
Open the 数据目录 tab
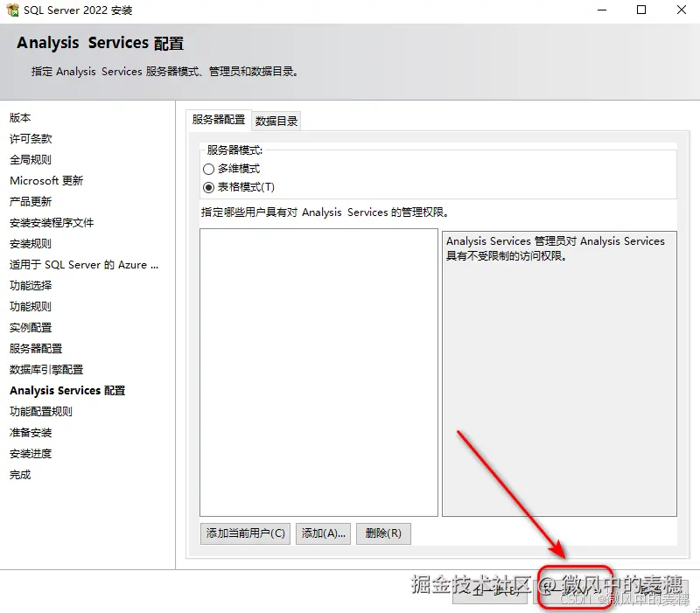276,121
